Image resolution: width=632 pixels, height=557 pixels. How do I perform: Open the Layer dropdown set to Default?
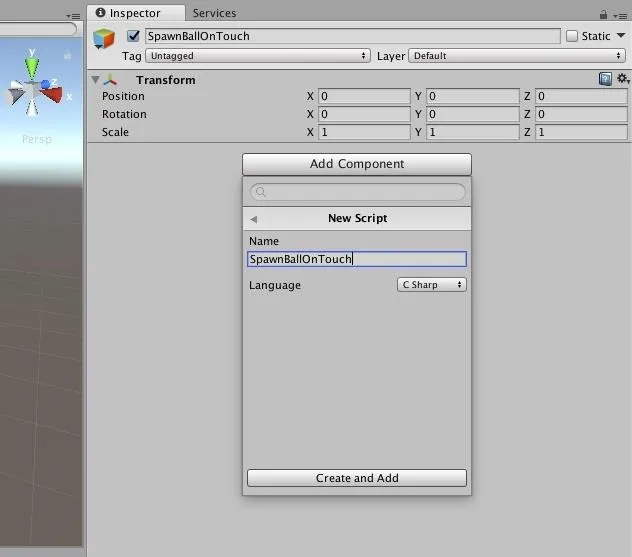pyautogui.click(x=517, y=56)
